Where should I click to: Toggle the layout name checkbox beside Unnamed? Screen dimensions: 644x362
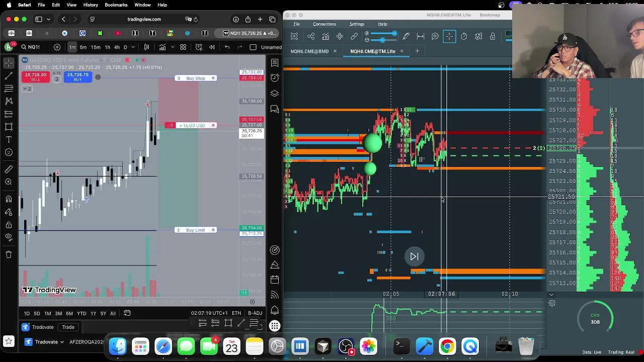253,47
